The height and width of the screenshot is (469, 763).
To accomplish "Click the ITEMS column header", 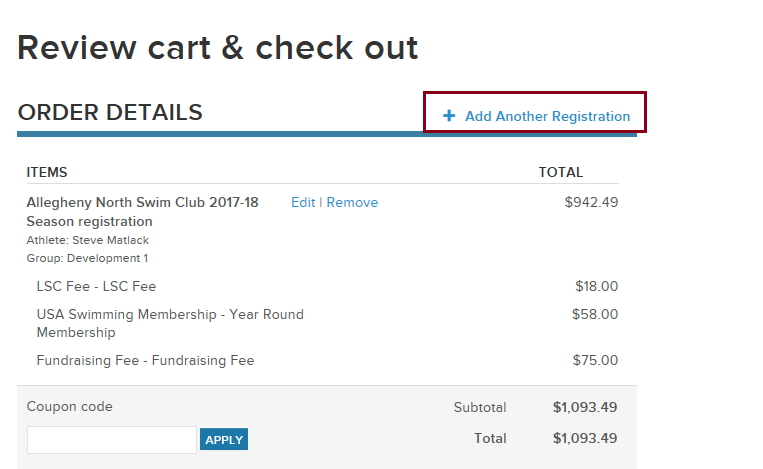I will point(47,172).
